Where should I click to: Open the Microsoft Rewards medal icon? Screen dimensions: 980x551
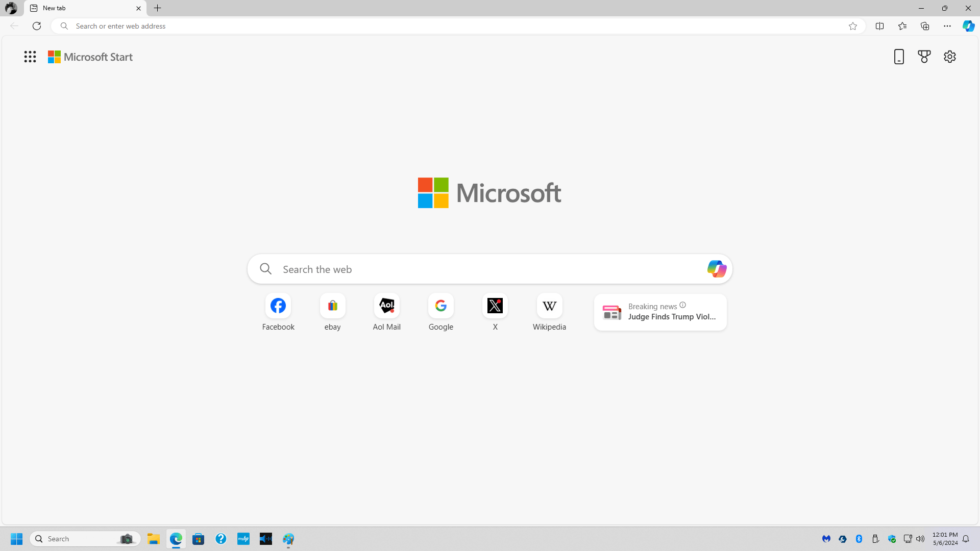coord(924,57)
